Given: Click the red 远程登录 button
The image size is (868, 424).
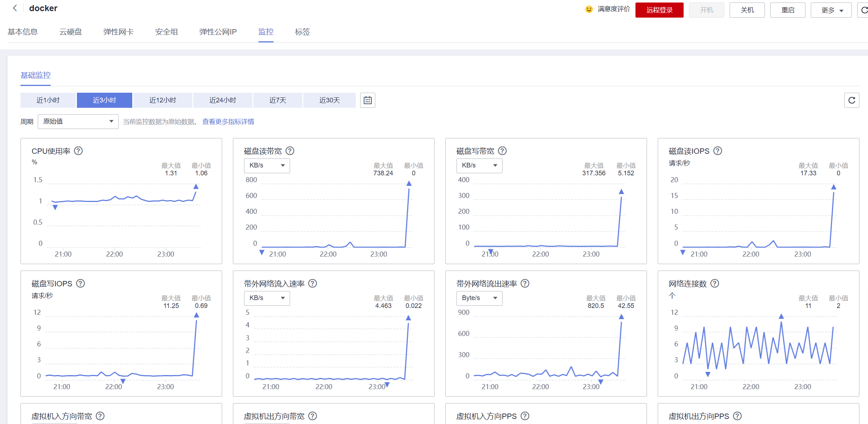Looking at the screenshot, I should 659,10.
